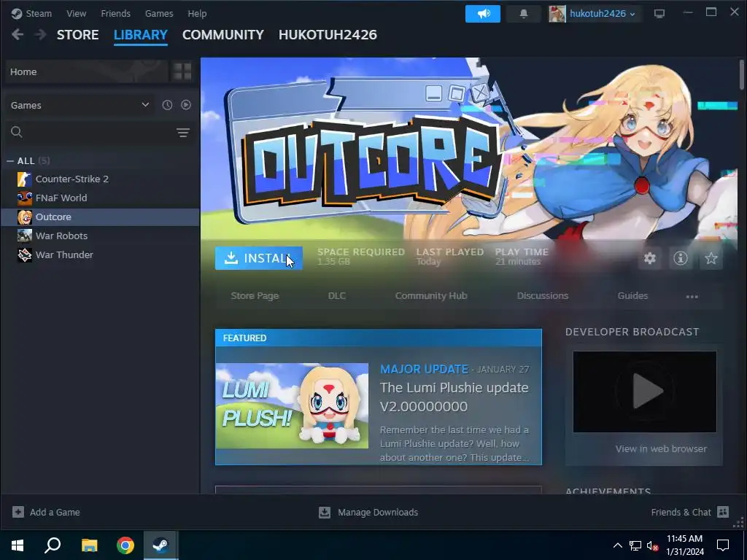The height and width of the screenshot is (560, 747).
Task: Open the LIBRARY tab
Action: tap(141, 35)
